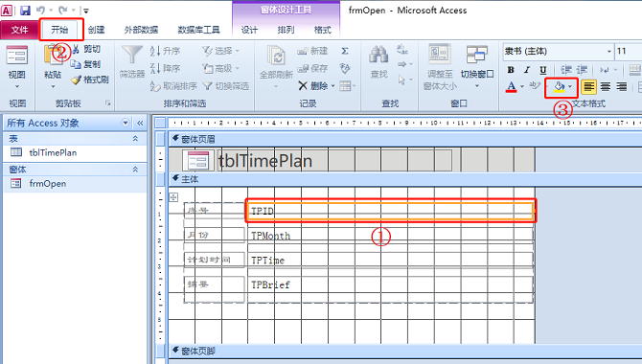Click the Find (查找) binoculars icon

(x=378, y=56)
